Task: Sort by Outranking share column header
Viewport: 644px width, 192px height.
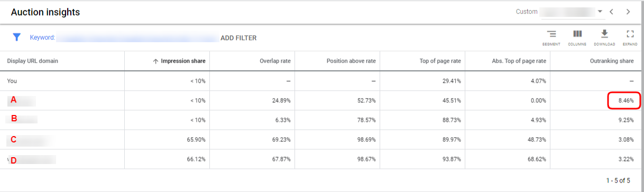Action: (x=612, y=61)
